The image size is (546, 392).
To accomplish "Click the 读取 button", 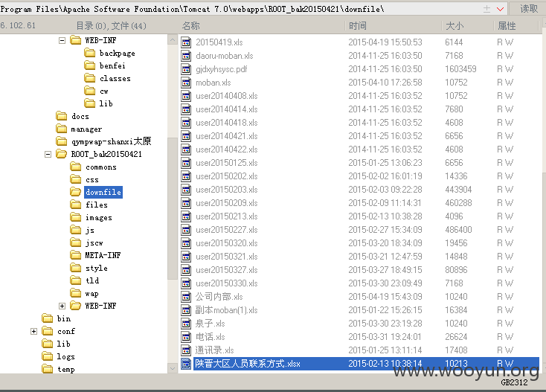I will coord(528,8).
